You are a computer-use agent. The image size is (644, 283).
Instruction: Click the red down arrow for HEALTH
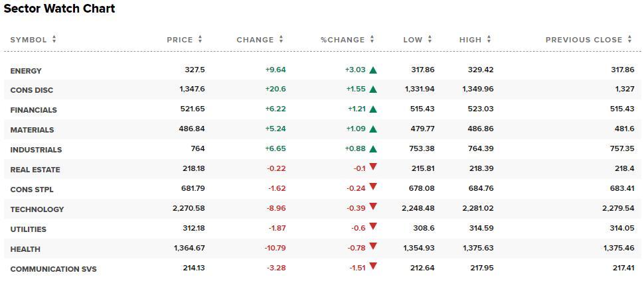[x=373, y=246]
